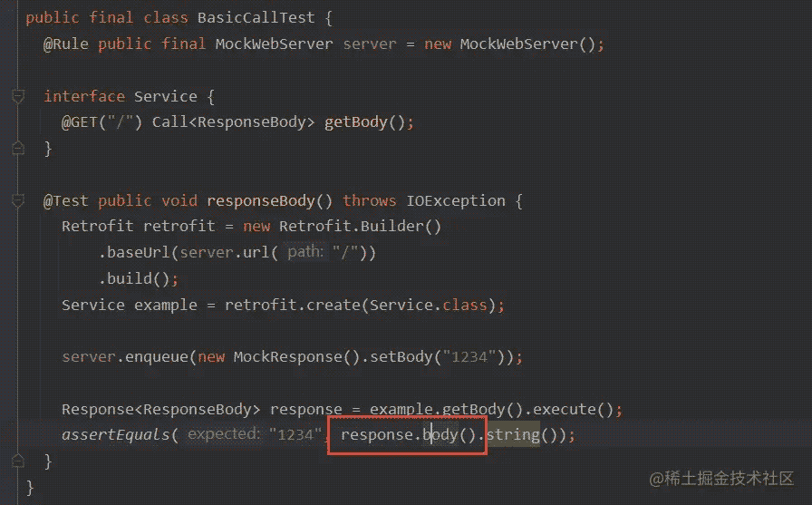This screenshot has height=505, width=812.
Task: Collapse the responseBody test method fold marker
Action: coord(18,200)
